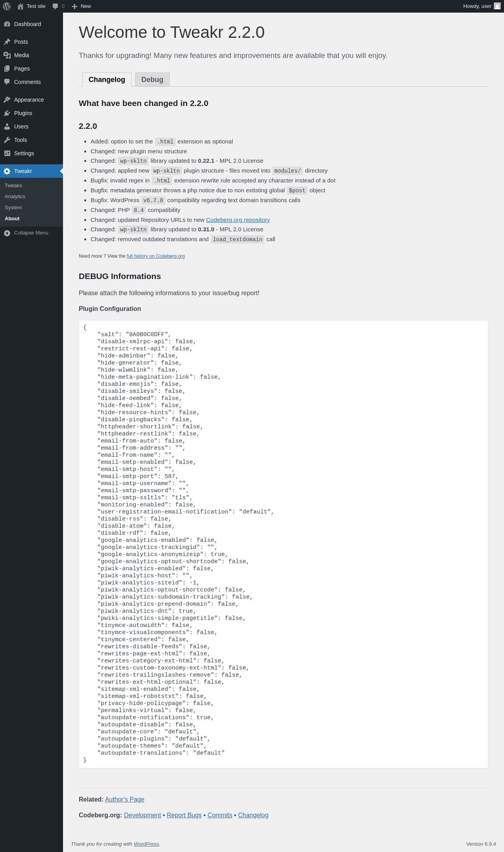Image resolution: width=504 pixels, height=852 pixels.
Task: Open the System submenu item
Action: (x=13, y=208)
